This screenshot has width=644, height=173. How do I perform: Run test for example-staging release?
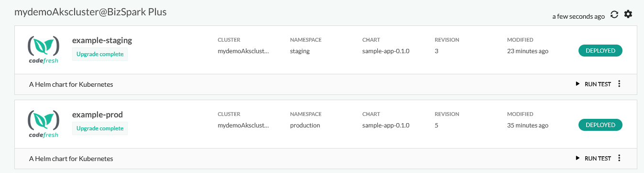pyautogui.click(x=593, y=84)
